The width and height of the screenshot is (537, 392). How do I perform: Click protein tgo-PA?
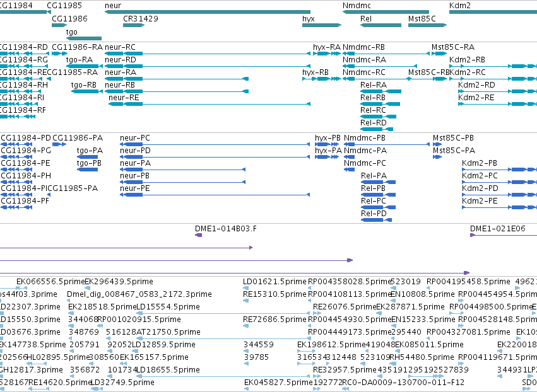[87, 158]
